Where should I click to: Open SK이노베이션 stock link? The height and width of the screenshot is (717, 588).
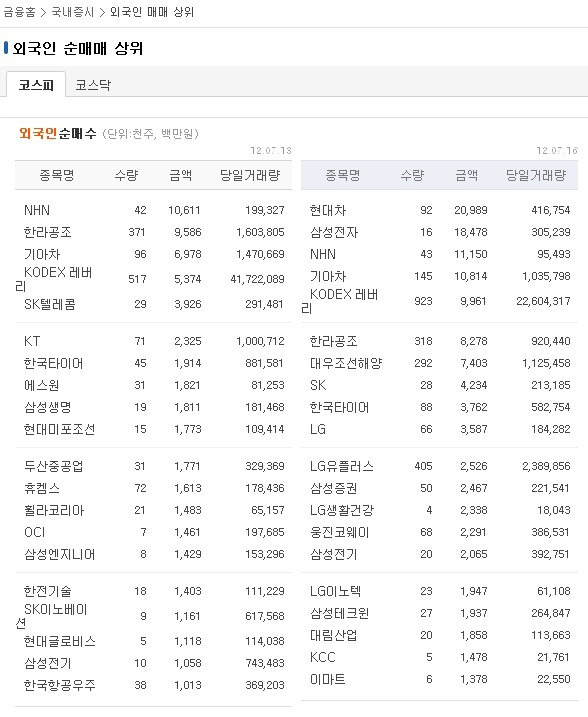click(x=51, y=616)
